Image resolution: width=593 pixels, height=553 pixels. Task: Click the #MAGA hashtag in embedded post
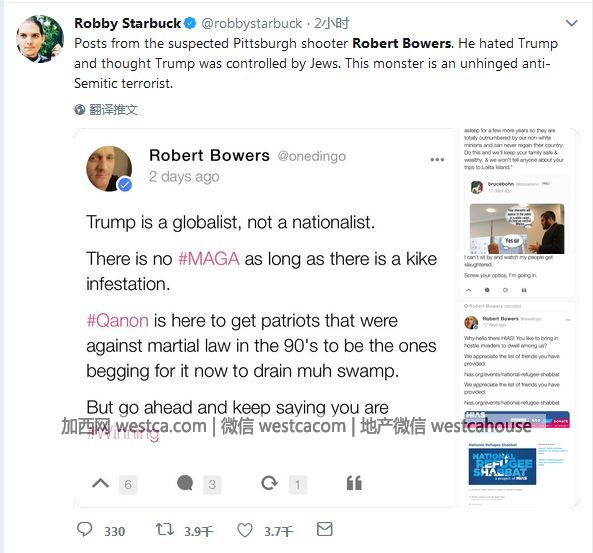[208, 259]
